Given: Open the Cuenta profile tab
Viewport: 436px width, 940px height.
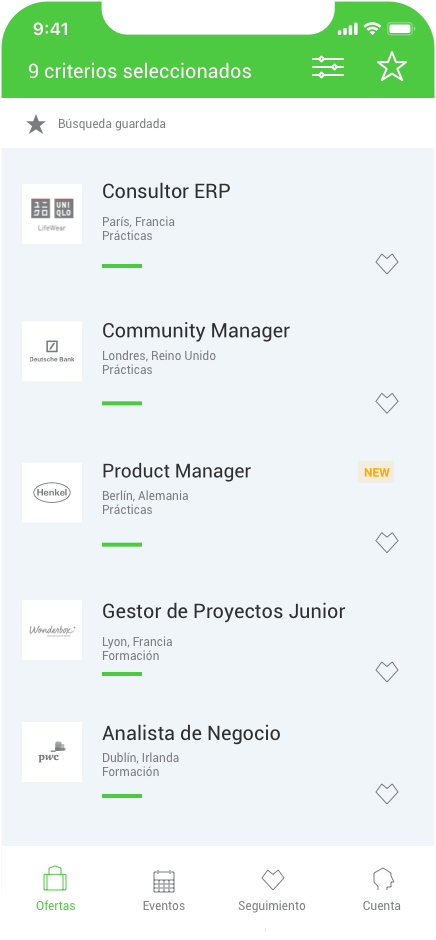Looking at the screenshot, I should [x=381, y=890].
